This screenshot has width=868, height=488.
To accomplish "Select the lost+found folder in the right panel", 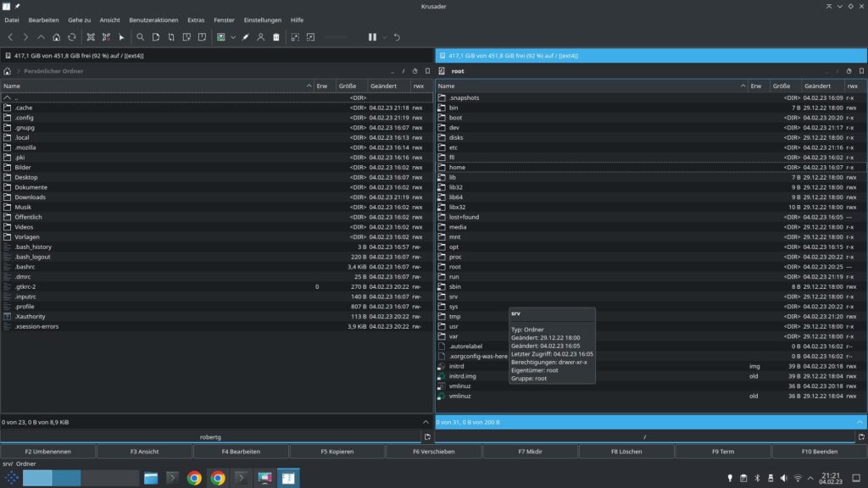I will point(651,217).
